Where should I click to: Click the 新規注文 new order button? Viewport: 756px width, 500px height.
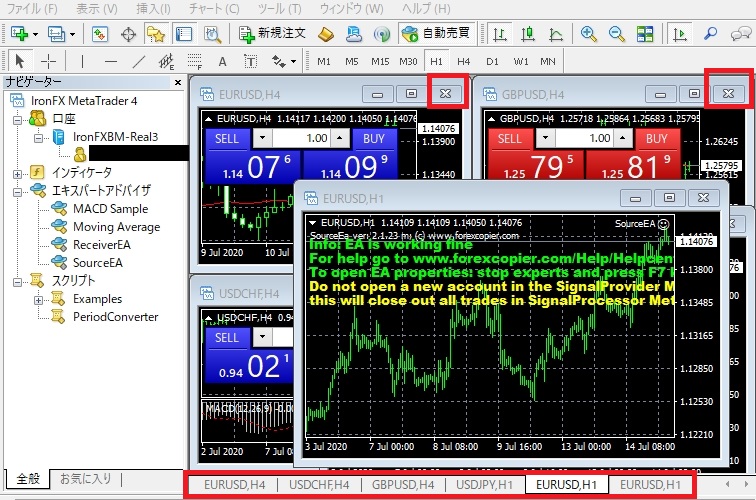tap(272, 33)
